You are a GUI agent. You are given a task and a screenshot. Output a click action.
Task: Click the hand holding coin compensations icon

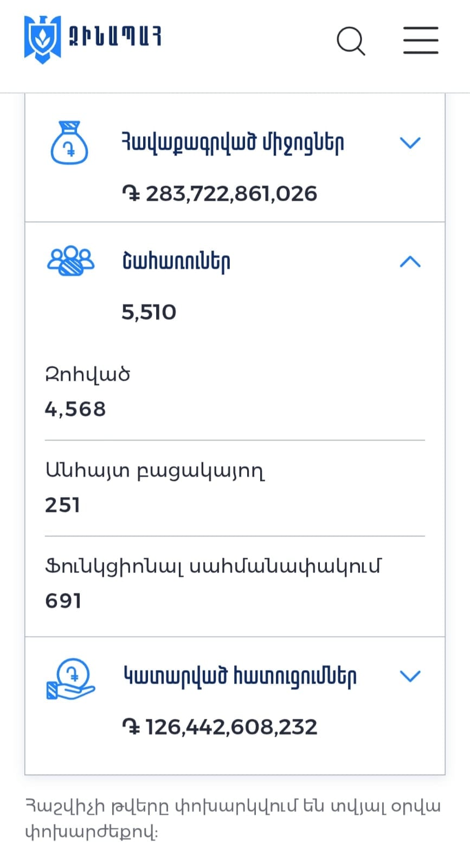pyautogui.click(x=70, y=678)
